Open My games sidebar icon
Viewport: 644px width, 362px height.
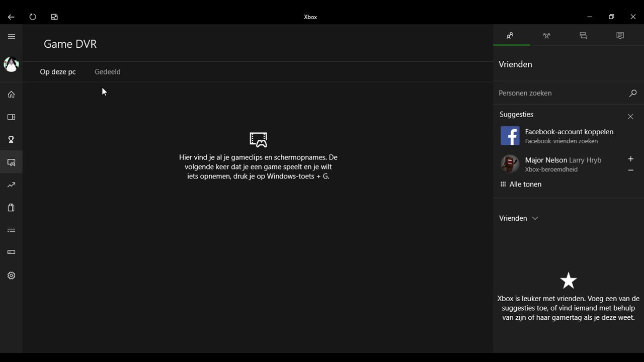pyautogui.click(x=11, y=117)
